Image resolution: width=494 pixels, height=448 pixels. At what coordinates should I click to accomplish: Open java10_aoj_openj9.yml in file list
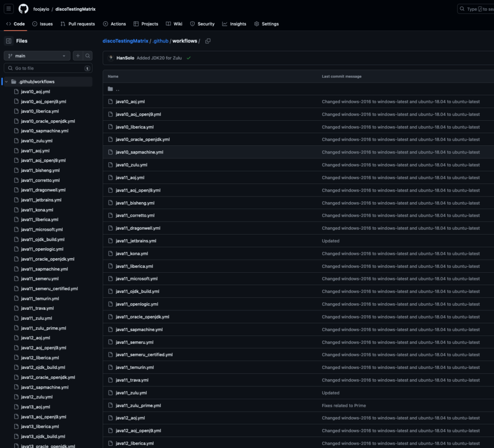click(x=138, y=114)
